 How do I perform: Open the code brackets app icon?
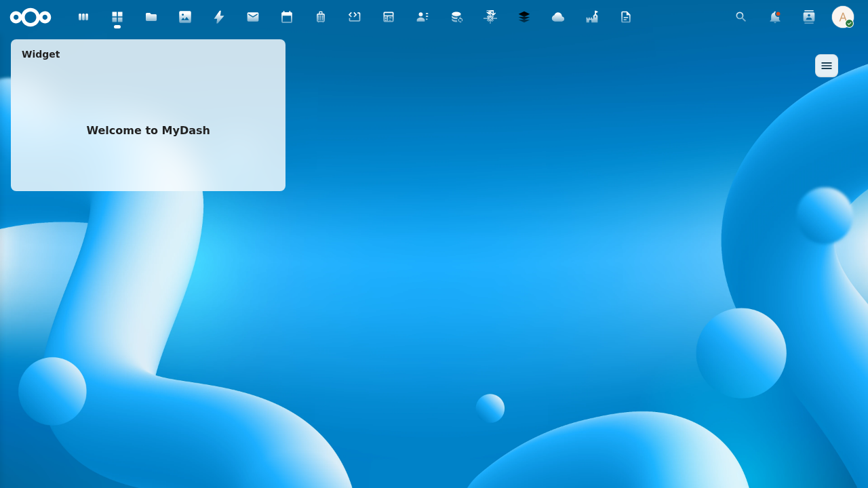point(355,17)
